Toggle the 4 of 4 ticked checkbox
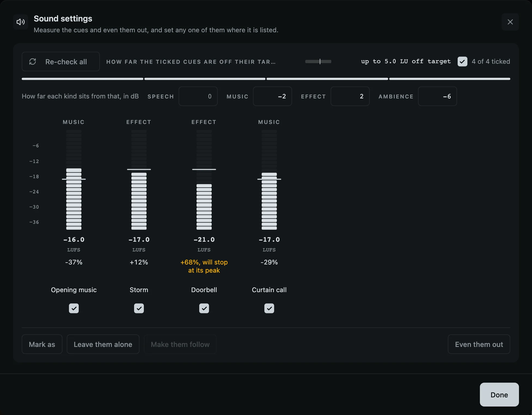This screenshot has height=415, width=532. coord(462,62)
